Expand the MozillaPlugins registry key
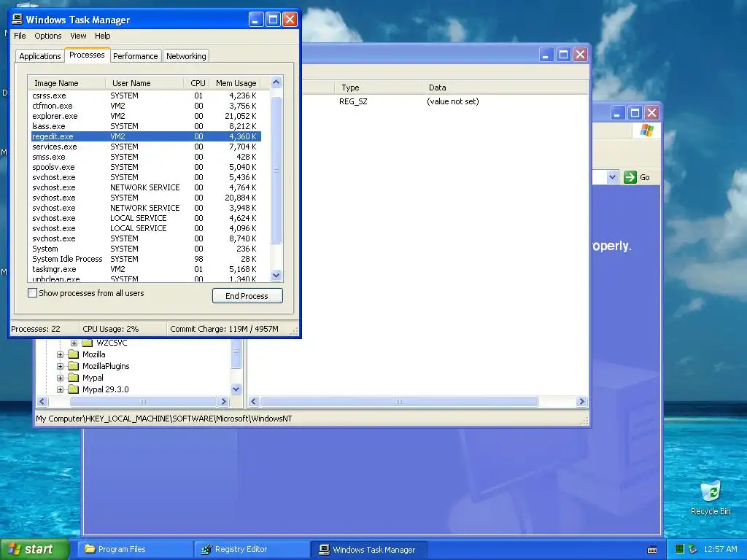747x560 pixels. [60, 366]
